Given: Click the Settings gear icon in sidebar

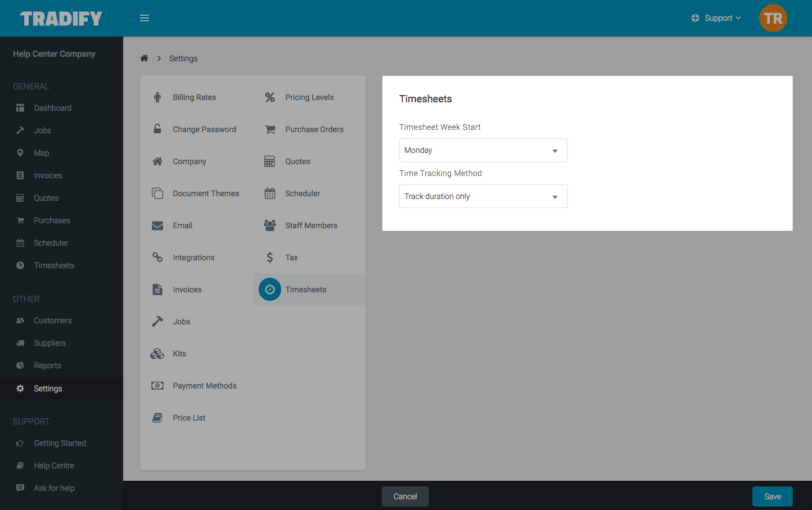Looking at the screenshot, I should [20, 389].
